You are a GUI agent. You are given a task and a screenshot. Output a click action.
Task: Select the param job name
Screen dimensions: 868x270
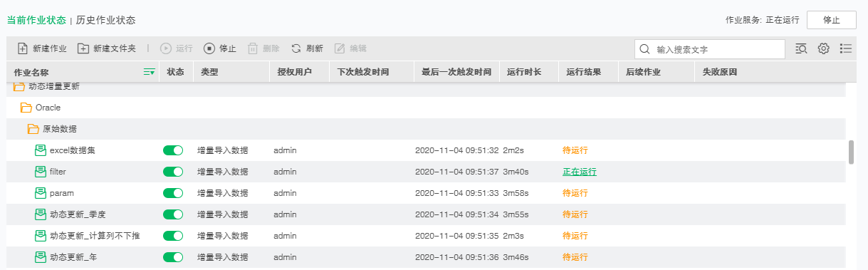click(62, 193)
